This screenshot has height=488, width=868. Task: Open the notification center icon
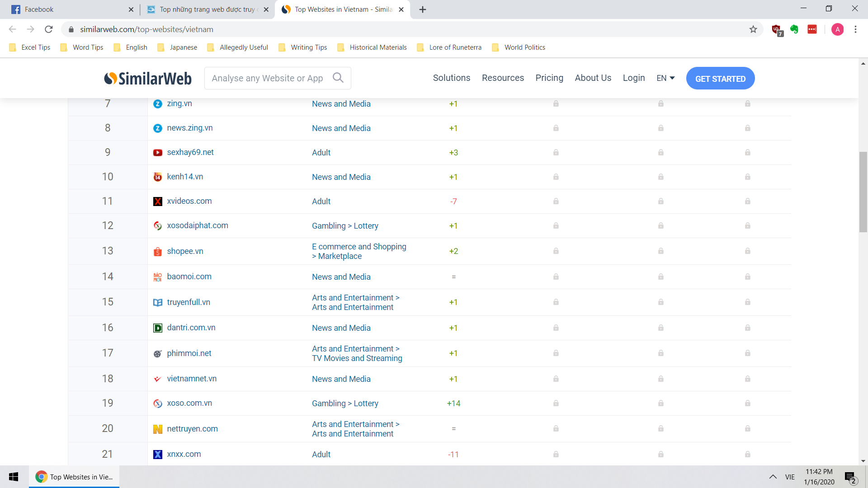coord(850,477)
